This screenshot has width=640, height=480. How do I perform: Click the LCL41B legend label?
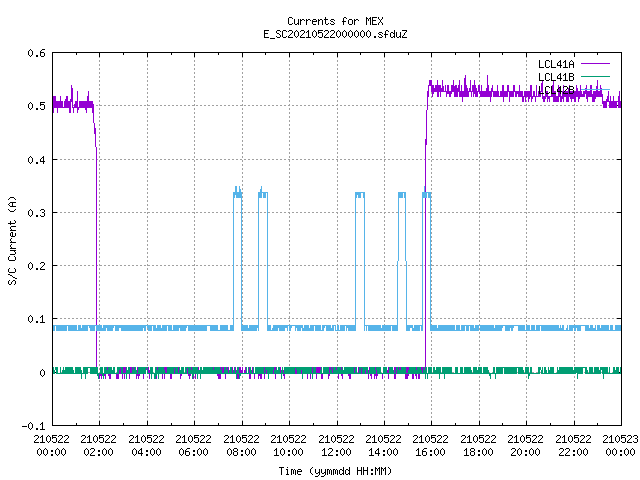point(556,77)
